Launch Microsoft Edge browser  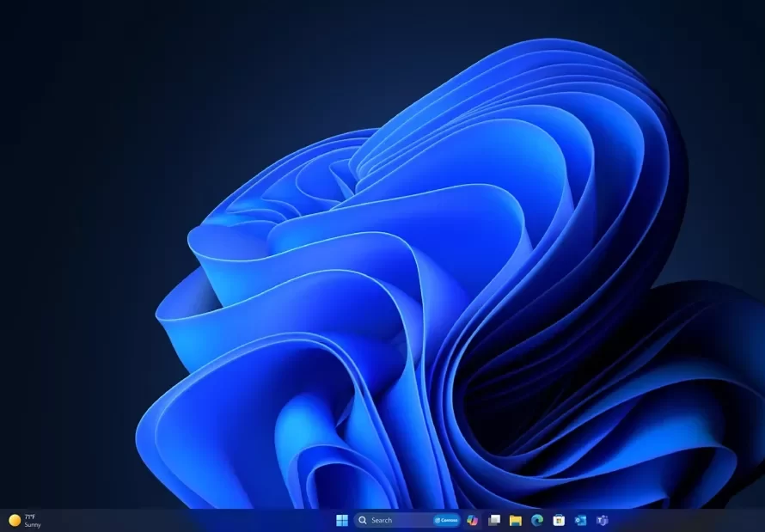click(537, 520)
